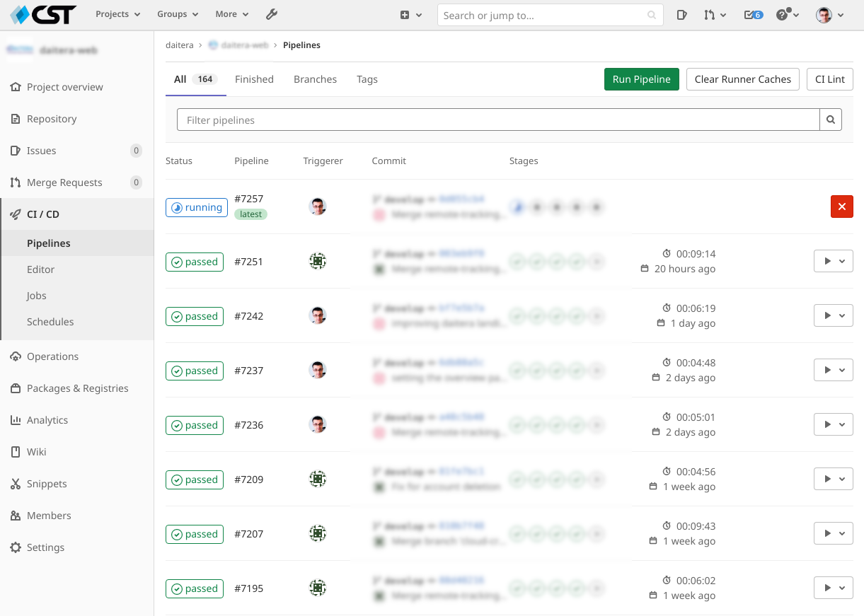Open the Groups dropdown menu
This screenshot has width=864, height=616.
(x=178, y=14)
